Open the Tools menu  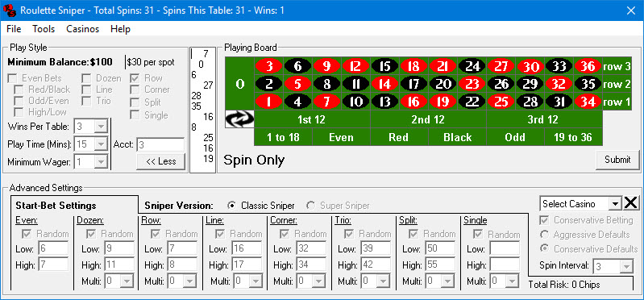44,29
